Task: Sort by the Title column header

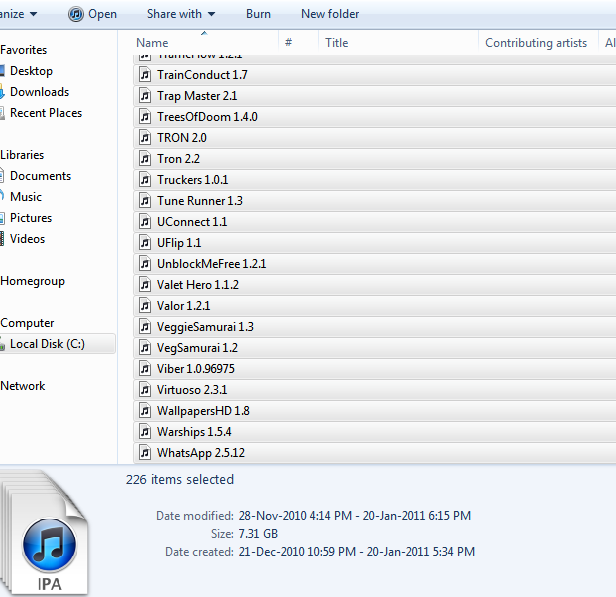Action: 336,42
